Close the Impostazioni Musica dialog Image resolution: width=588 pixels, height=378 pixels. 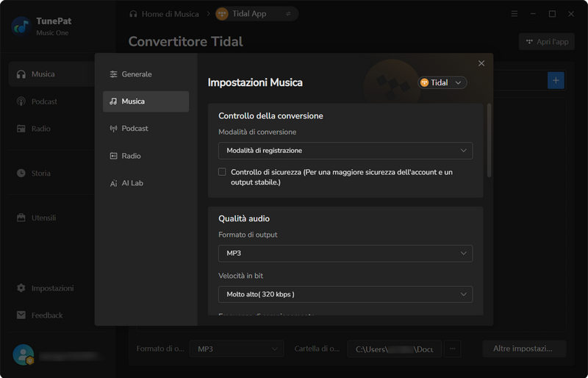(481, 63)
